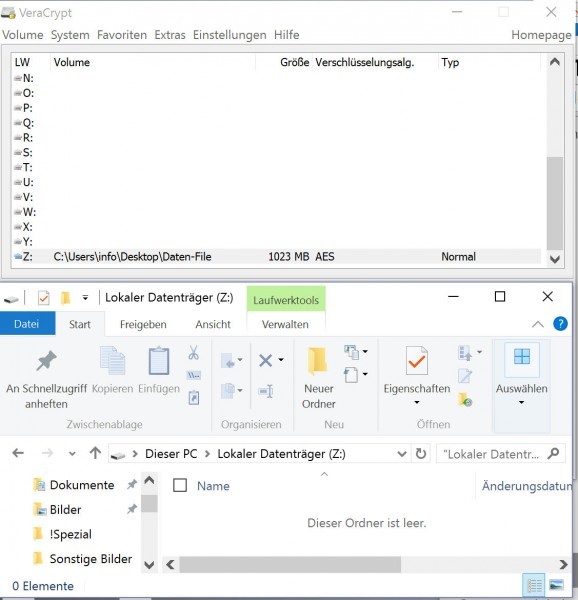Image resolution: width=578 pixels, height=600 pixels.
Task: Click the Copy to icon in Organisieren
Action: [x=228, y=391]
